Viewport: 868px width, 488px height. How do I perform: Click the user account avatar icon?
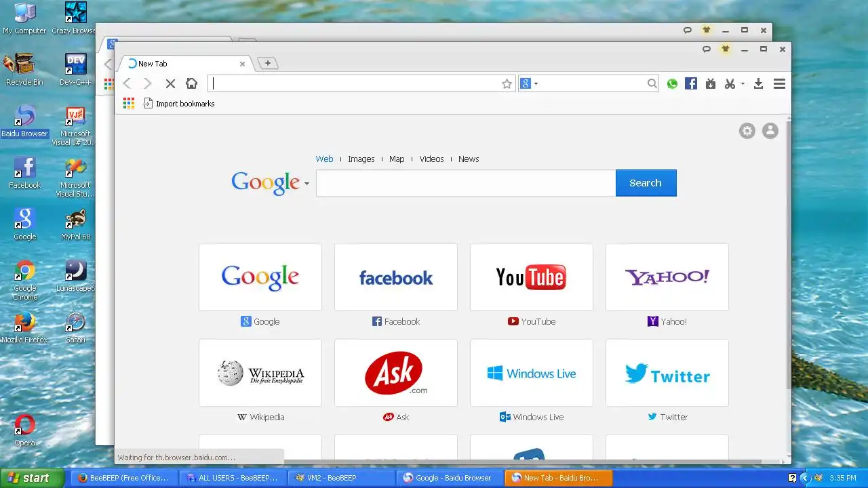(770, 131)
